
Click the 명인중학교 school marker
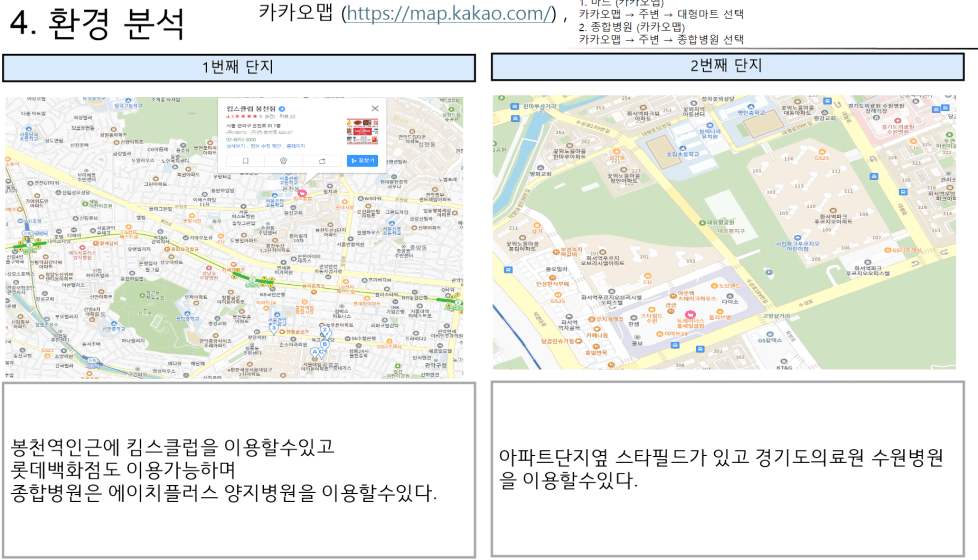750,107
